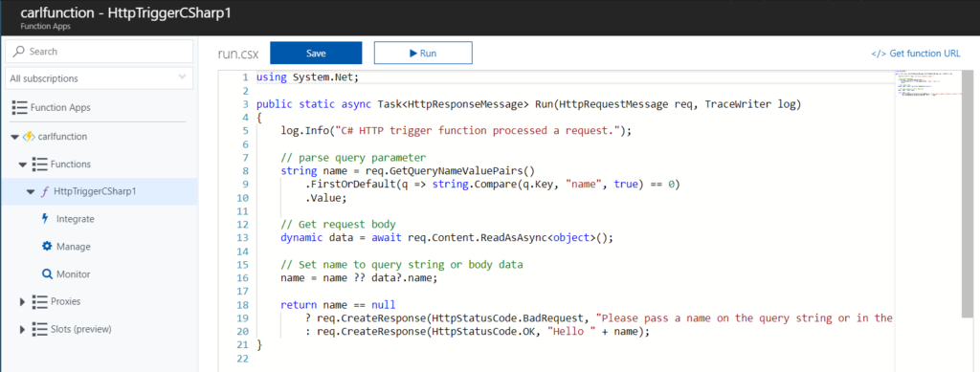Collapse HttpTriggerCSharp1 node arrow
The image size is (980, 372).
(x=30, y=192)
